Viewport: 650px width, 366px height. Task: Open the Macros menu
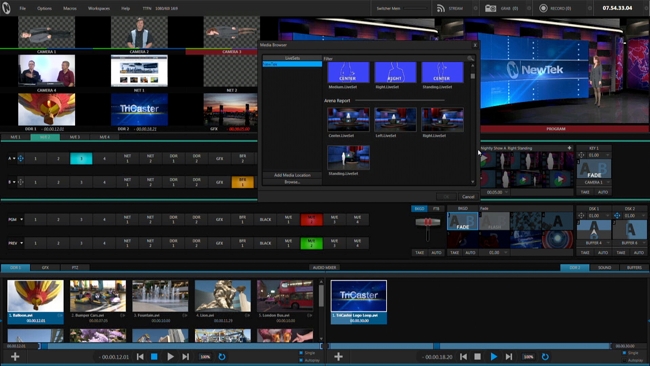(70, 8)
